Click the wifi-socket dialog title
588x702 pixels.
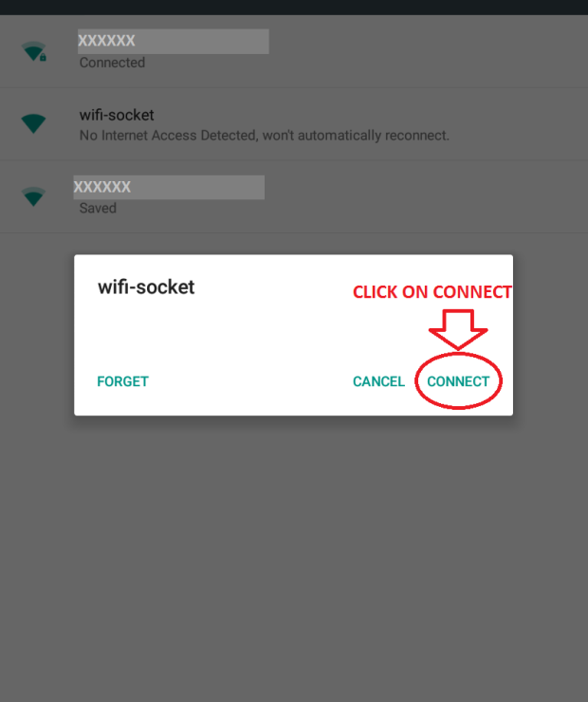click(146, 287)
